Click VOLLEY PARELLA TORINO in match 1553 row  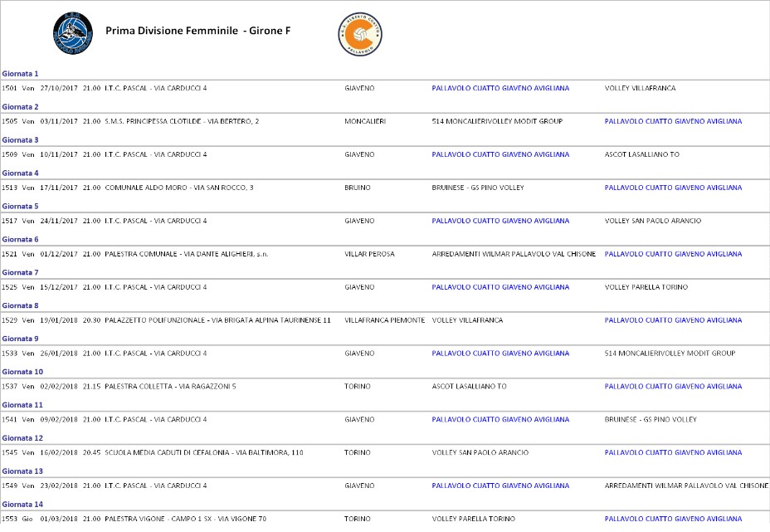click(474, 519)
